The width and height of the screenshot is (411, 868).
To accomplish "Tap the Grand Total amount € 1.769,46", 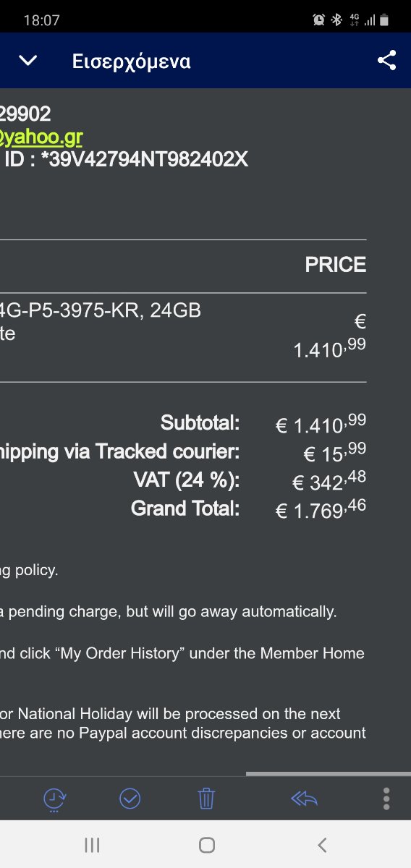I will click(321, 509).
